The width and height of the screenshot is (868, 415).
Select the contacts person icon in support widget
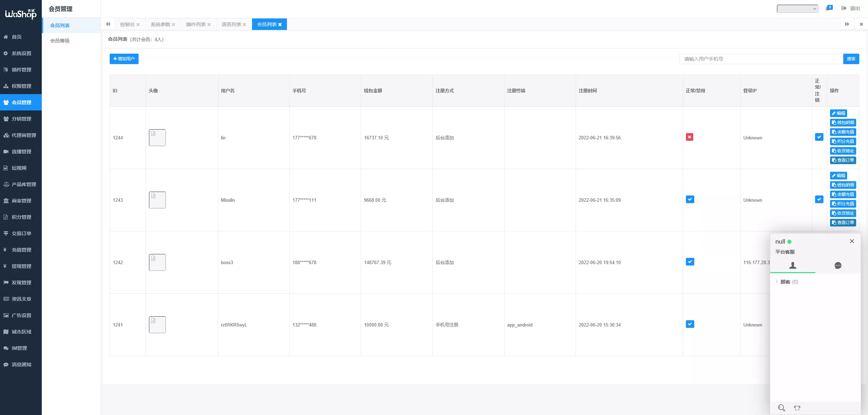[792, 266]
